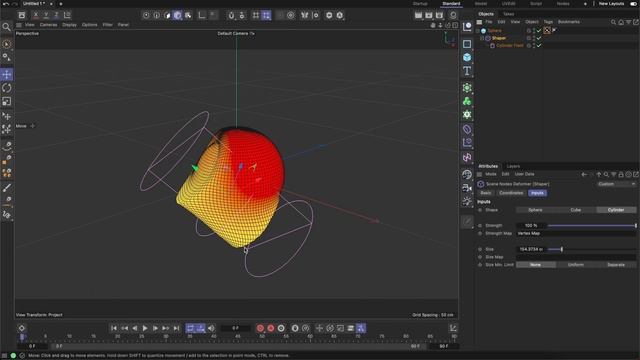The height and width of the screenshot is (360, 640).
Task: Toggle Y axis lock icon
Action: [46, 15]
